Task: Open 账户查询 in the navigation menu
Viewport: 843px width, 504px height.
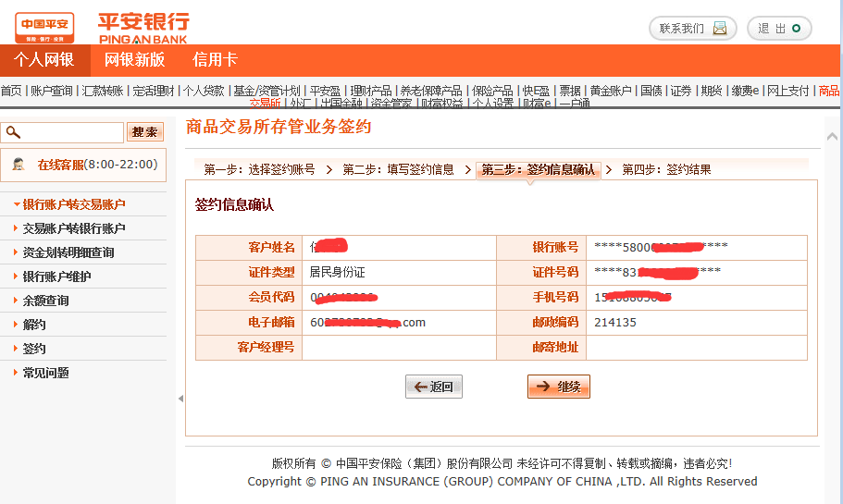Action: (x=52, y=91)
